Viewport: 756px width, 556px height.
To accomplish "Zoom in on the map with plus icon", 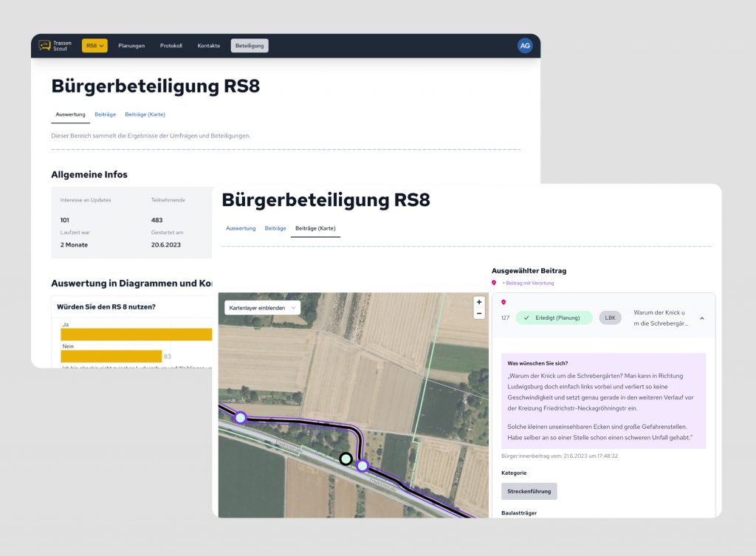I will tap(478, 301).
